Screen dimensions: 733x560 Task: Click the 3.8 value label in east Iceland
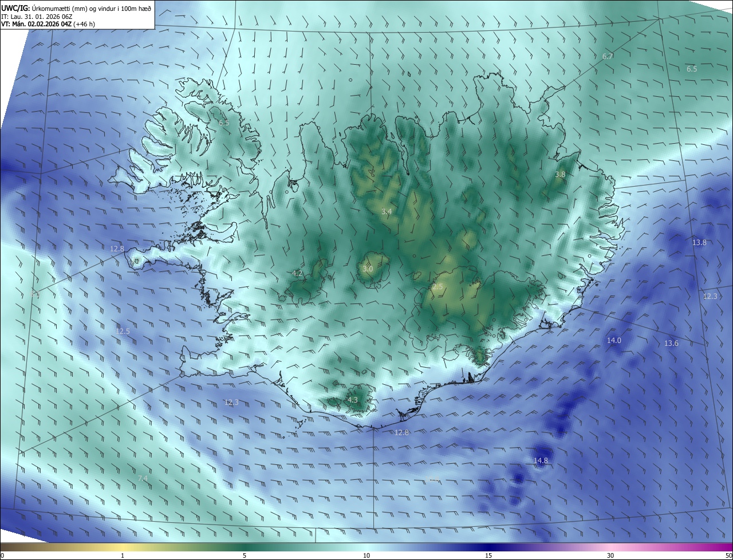point(560,174)
